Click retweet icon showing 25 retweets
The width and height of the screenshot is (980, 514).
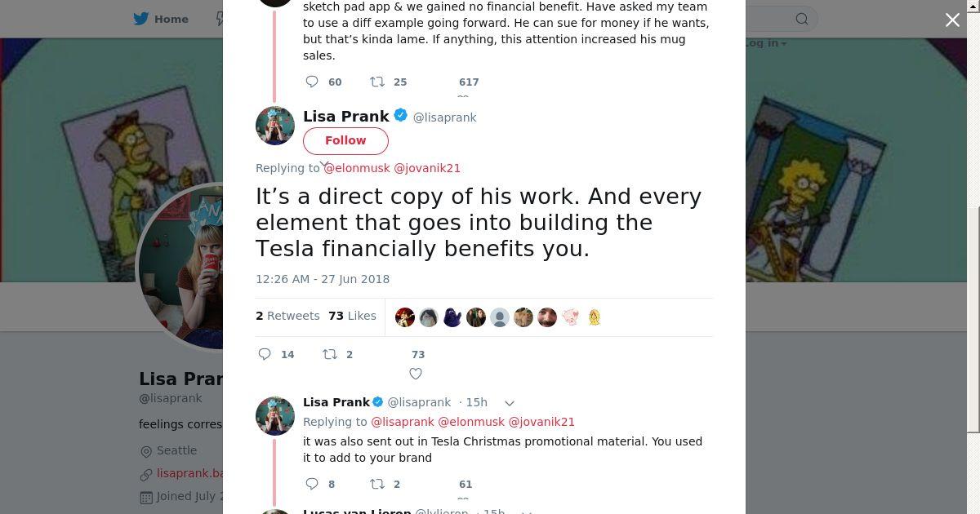point(377,82)
